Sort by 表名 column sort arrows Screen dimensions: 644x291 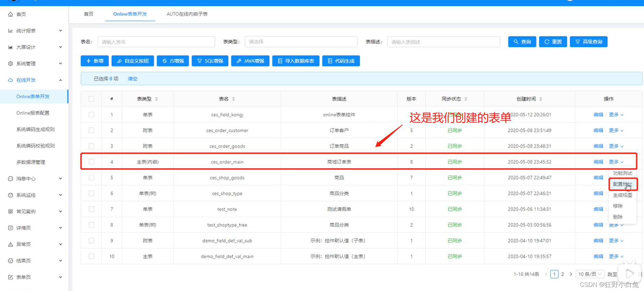234,99
